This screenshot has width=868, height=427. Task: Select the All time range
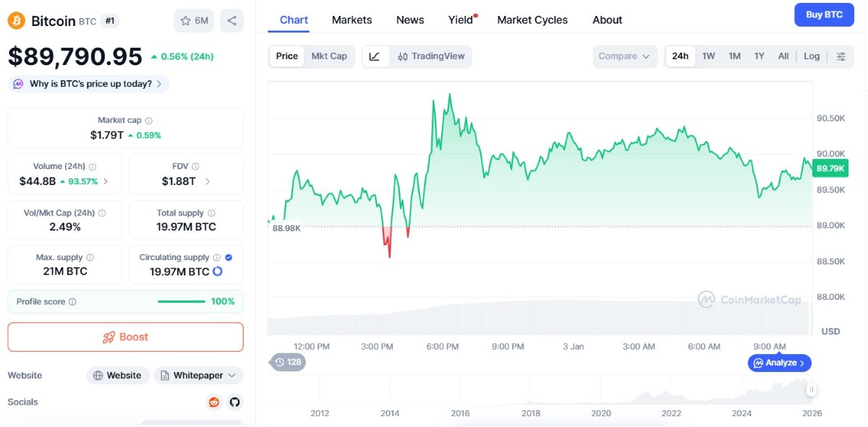tap(783, 56)
